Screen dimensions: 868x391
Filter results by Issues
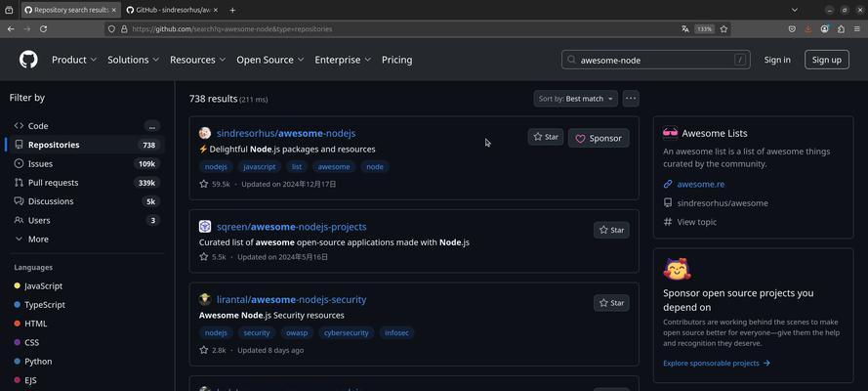point(87,163)
